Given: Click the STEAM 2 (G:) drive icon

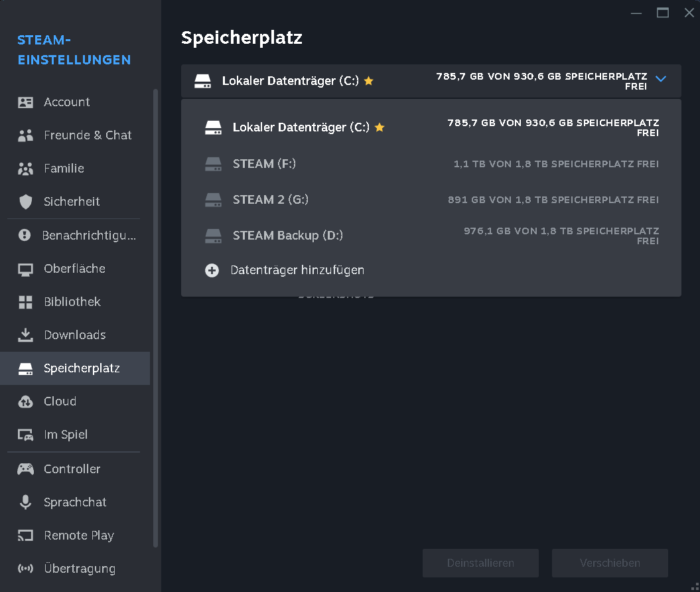Looking at the screenshot, I should (214, 200).
